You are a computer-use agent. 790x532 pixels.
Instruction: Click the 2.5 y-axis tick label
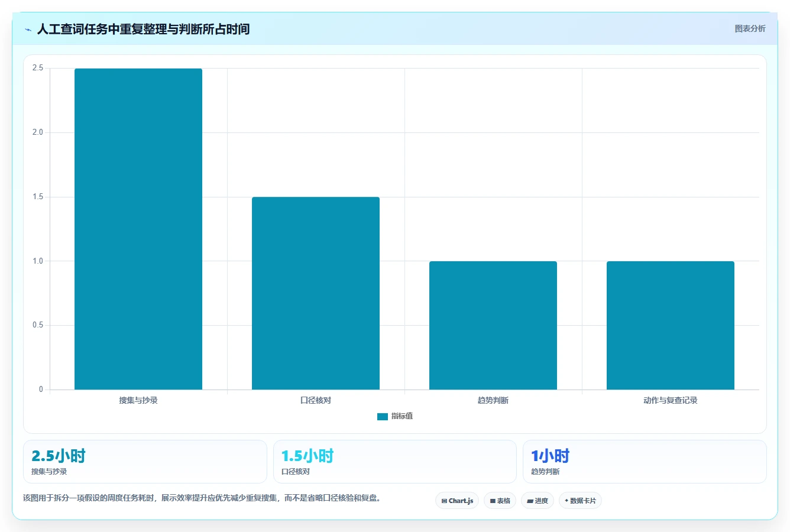(x=38, y=68)
